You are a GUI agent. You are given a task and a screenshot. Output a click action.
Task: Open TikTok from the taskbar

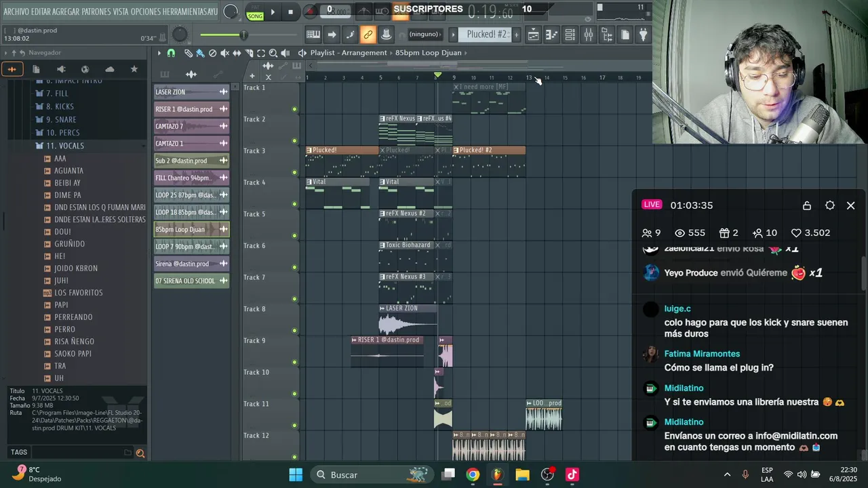(x=572, y=474)
